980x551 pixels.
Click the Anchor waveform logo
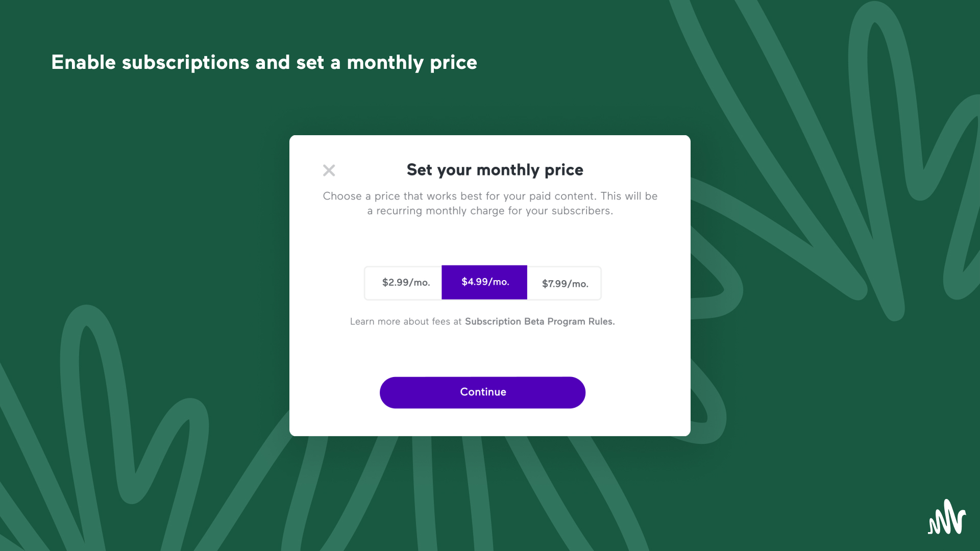(947, 517)
